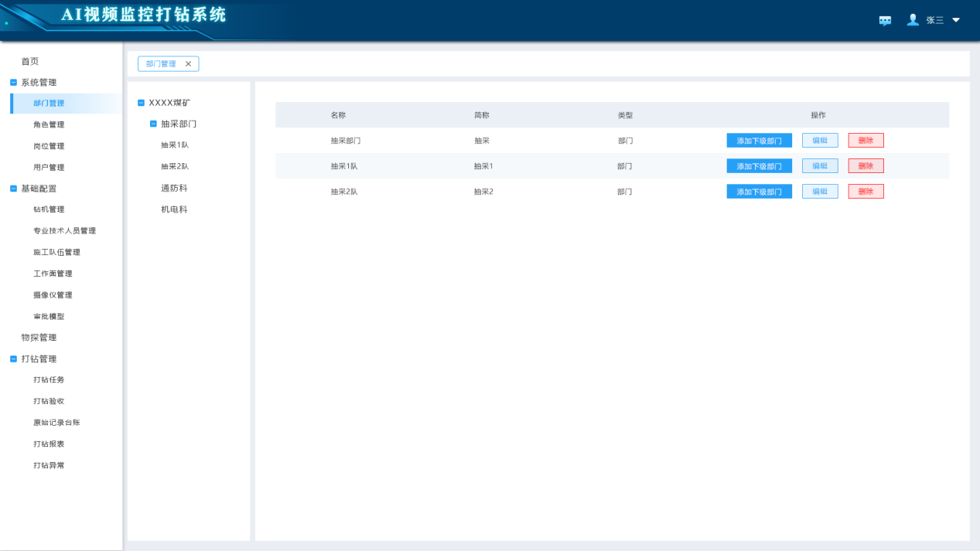Open 首页 from the sidebar

coord(29,61)
